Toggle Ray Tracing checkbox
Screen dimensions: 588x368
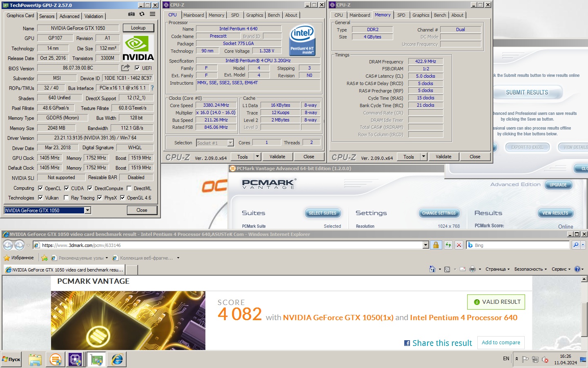tap(66, 198)
